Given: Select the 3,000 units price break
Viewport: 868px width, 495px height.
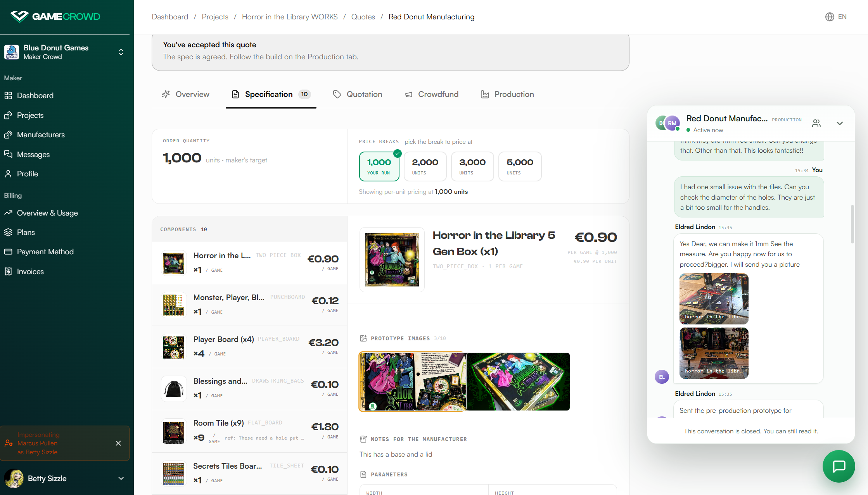Looking at the screenshot, I should coord(472,166).
